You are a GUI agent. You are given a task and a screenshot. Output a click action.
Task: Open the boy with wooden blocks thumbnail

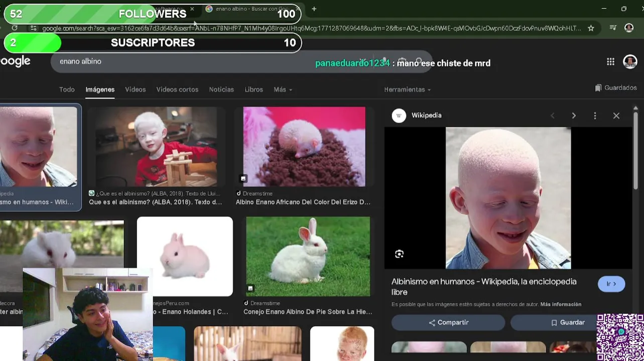point(155,146)
